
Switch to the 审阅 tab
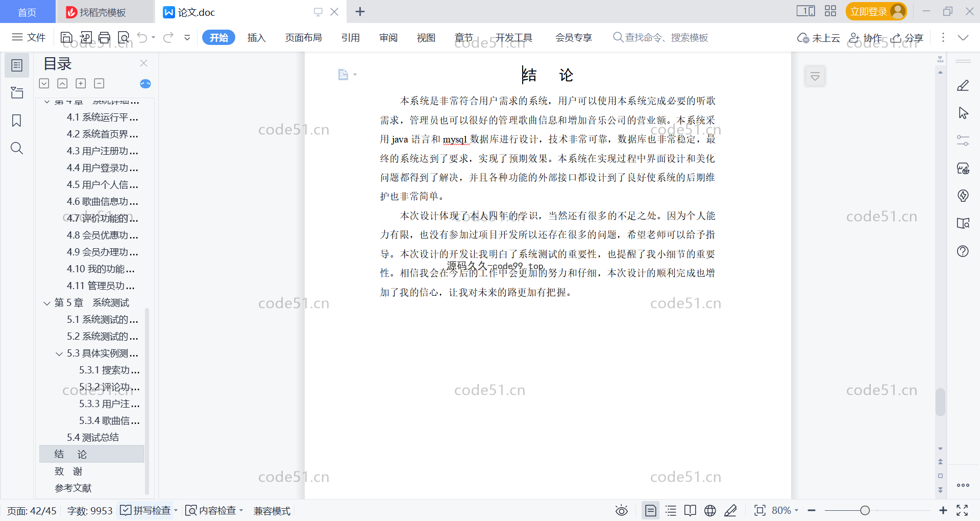pyautogui.click(x=388, y=37)
